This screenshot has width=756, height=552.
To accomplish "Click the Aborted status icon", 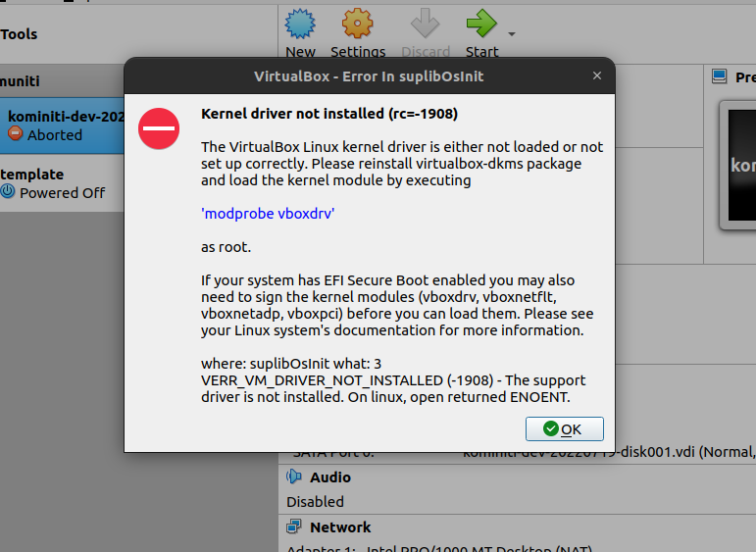I will pos(15,135).
